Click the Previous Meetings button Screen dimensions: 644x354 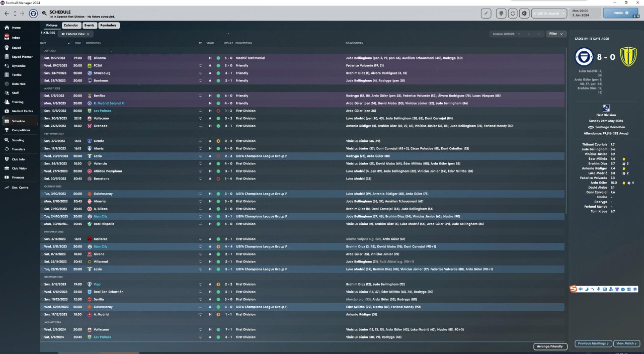pyautogui.click(x=593, y=343)
